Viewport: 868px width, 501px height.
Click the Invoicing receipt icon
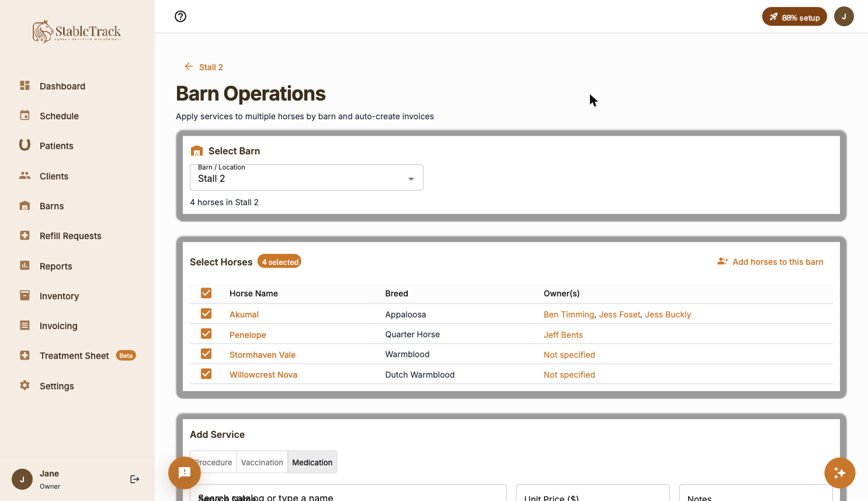[x=25, y=325]
